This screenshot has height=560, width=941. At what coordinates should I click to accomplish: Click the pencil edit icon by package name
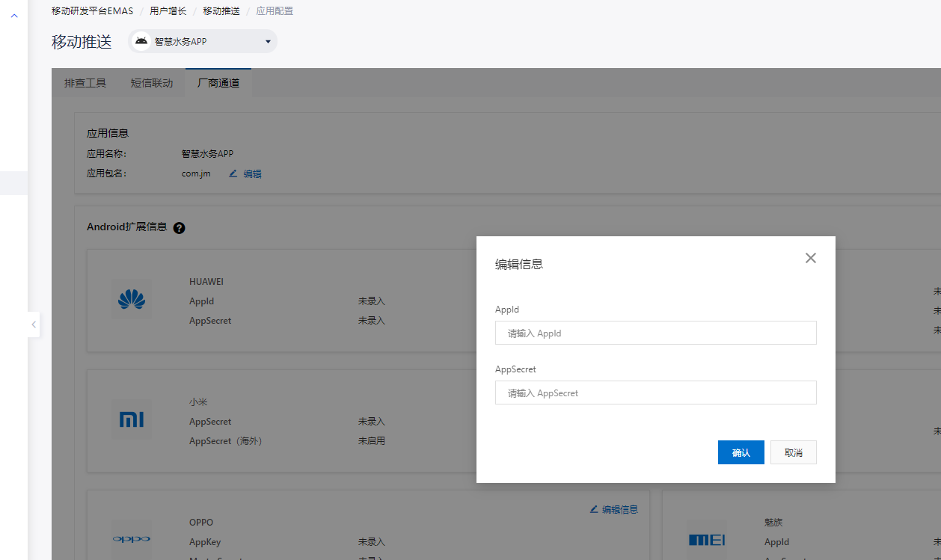pyautogui.click(x=233, y=173)
